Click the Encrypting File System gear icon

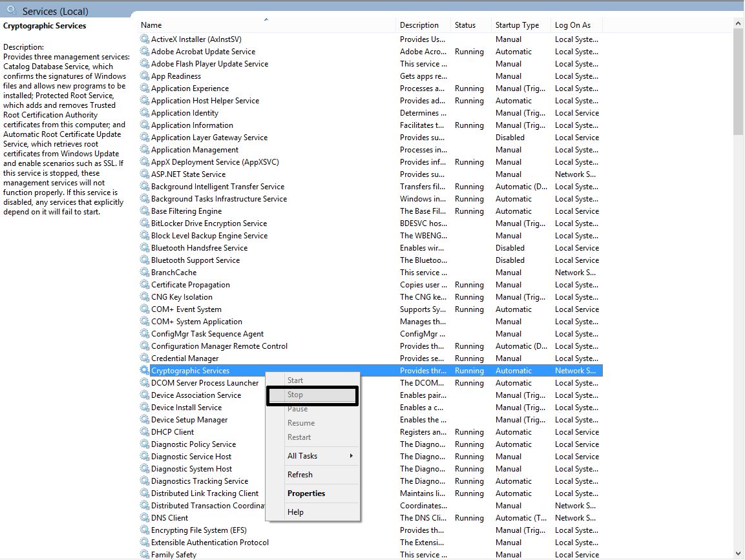(x=145, y=530)
